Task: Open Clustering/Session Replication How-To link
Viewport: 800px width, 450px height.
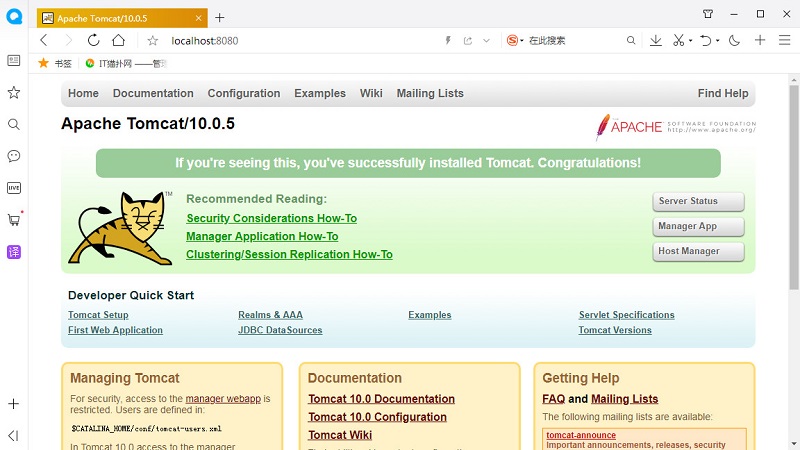Action: click(x=289, y=254)
